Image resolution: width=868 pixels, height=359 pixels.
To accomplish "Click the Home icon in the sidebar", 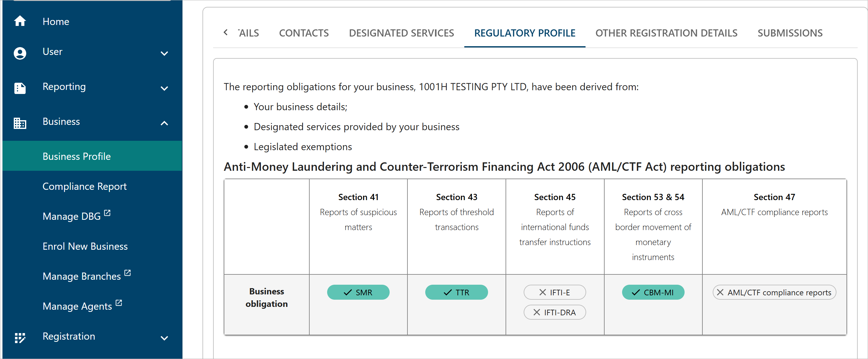I will pyautogui.click(x=20, y=21).
